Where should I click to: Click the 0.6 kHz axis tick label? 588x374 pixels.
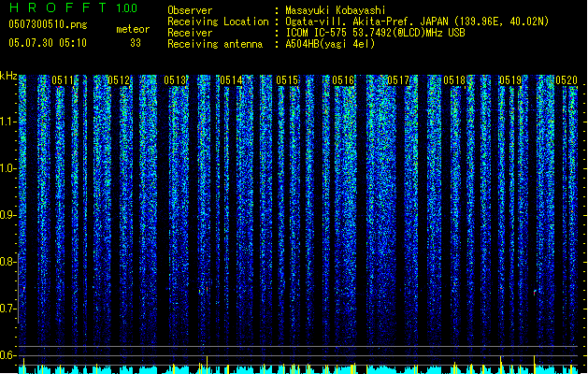coord(7,355)
